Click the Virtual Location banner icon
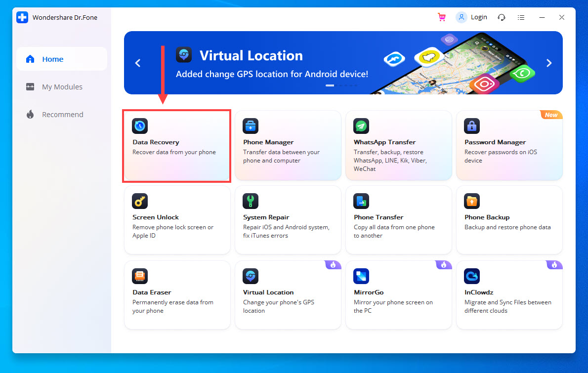The height and width of the screenshot is (373, 588). pyautogui.click(x=184, y=55)
